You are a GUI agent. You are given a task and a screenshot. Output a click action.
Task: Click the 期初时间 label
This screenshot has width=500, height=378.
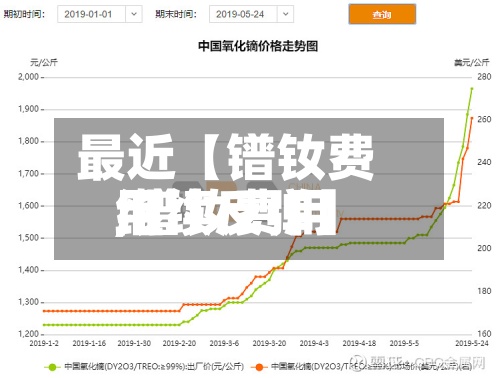pyautogui.click(x=24, y=14)
